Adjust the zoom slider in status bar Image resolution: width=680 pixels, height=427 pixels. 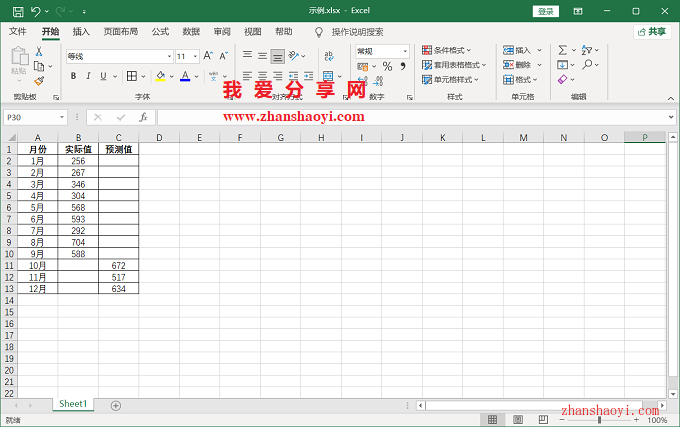click(599, 420)
